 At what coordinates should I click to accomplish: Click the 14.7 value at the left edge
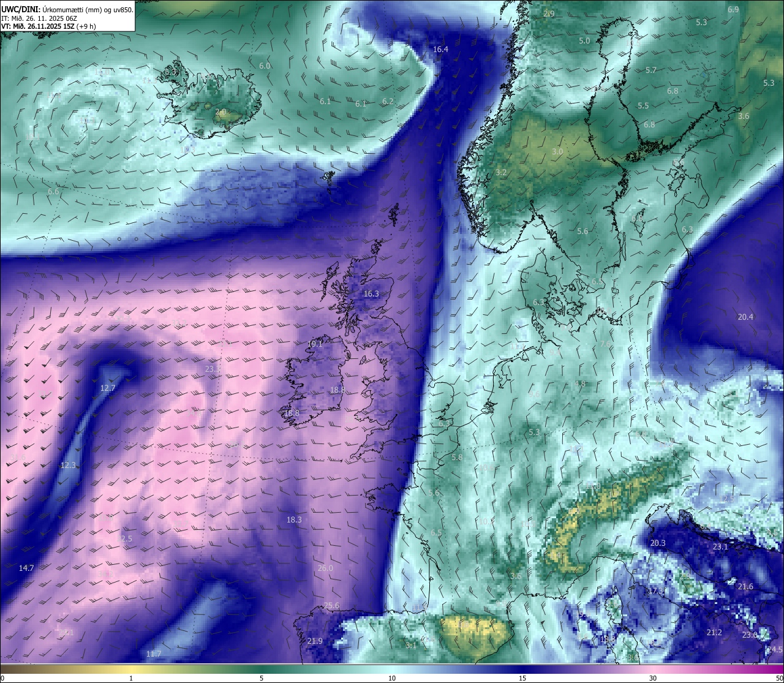click(x=26, y=568)
